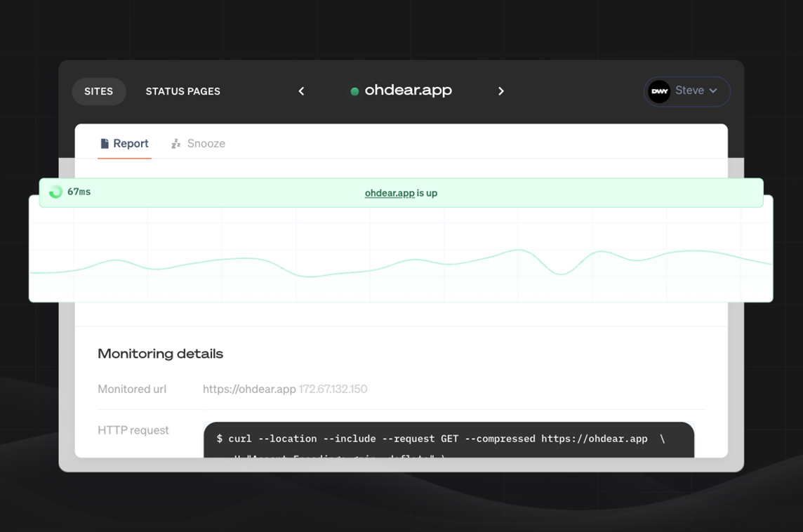This screenshot has height=532, width=803.
Task: Click the Monitored url label
Action: click(132, 389)
